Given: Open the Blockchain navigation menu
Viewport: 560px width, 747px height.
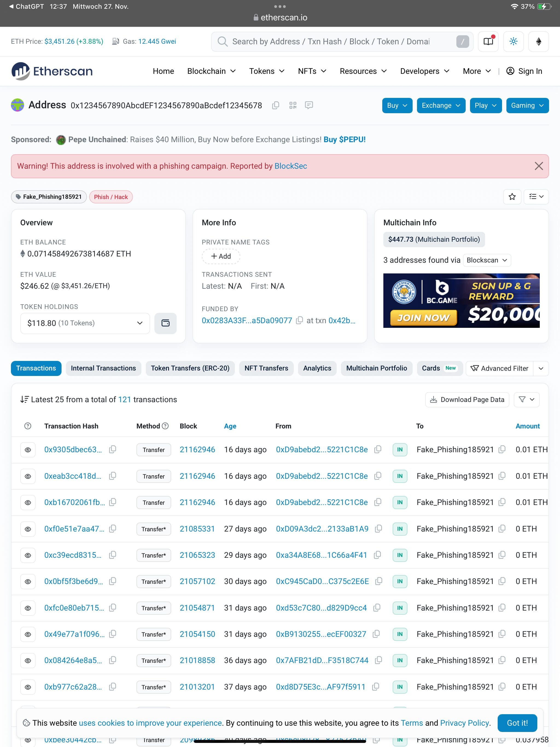Looking at the screenshot, I should pos(211,71).
